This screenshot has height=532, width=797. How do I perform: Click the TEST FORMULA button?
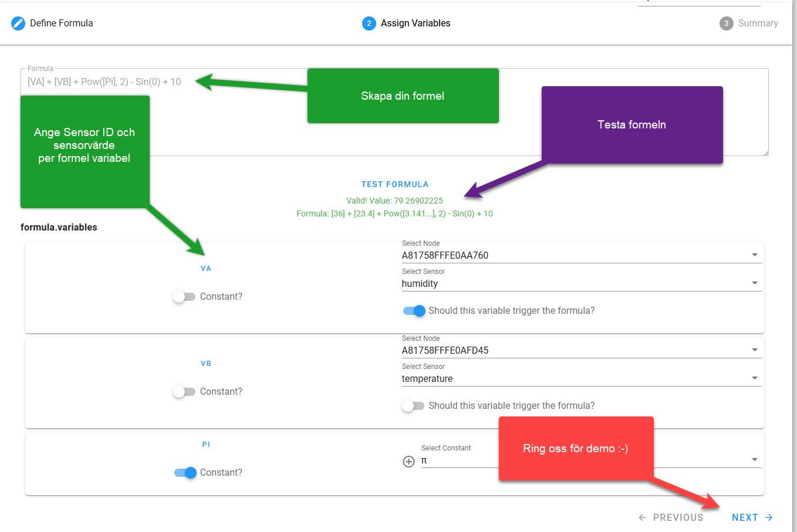[394, 184]
